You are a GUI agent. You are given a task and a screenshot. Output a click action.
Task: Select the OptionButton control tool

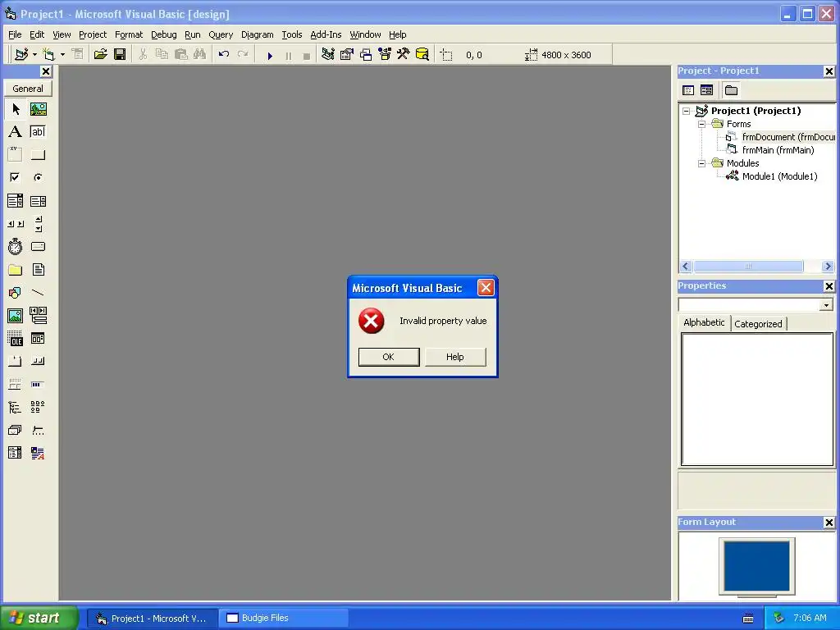38,177
